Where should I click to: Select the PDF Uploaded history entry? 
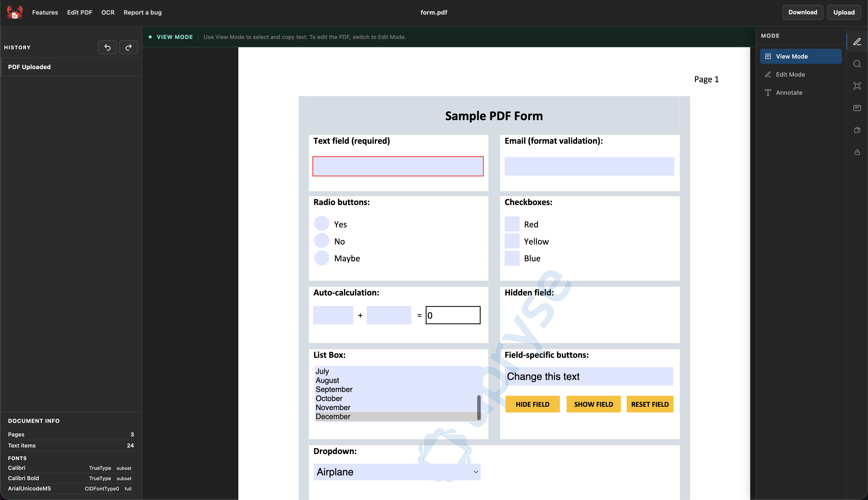[x=71, y=67]
